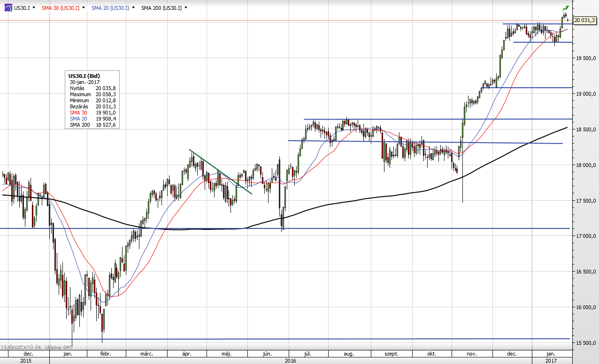Click the aug. month label on time axis
Image resolution: width=599 pixels, height=364 pixels.
pos(348,354)
